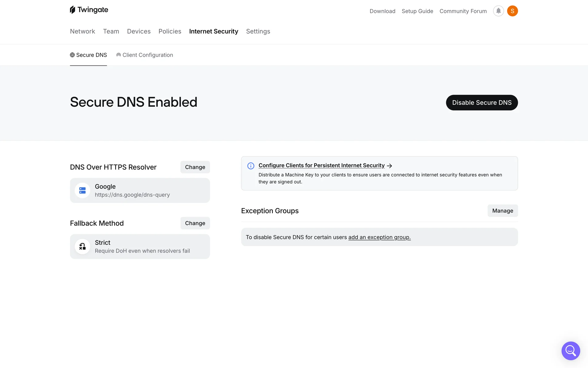588x368 pixels.
Task: Change the DNS Over HTTPS Resolver
Action: (x=195, y=167)
